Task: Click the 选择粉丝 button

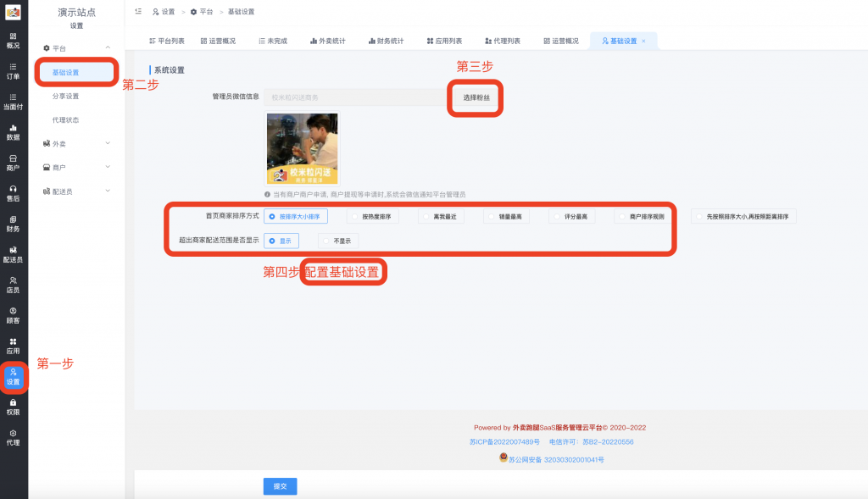Action: point(475,98)
